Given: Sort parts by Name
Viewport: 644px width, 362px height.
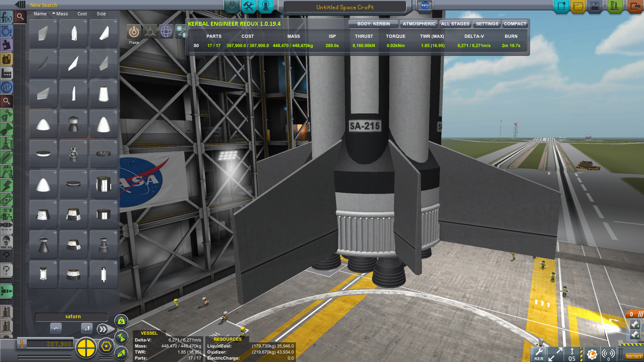Looking at the screenshot, I should coord(40,14).
